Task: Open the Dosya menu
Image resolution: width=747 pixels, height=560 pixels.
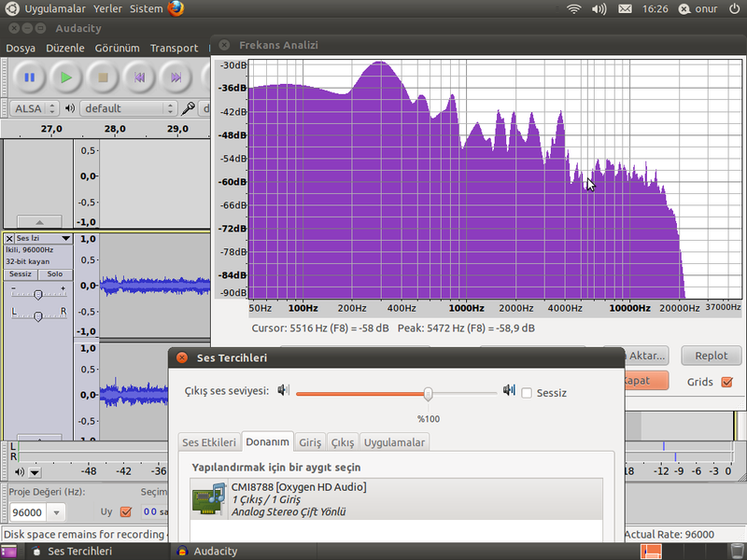Action: coord(21,49)
